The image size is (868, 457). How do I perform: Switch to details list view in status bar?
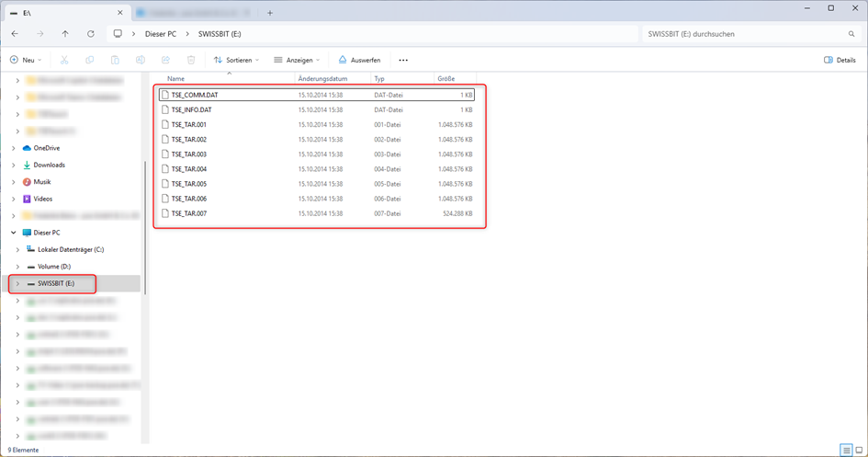pyautogui.click(x=846, y=450)
